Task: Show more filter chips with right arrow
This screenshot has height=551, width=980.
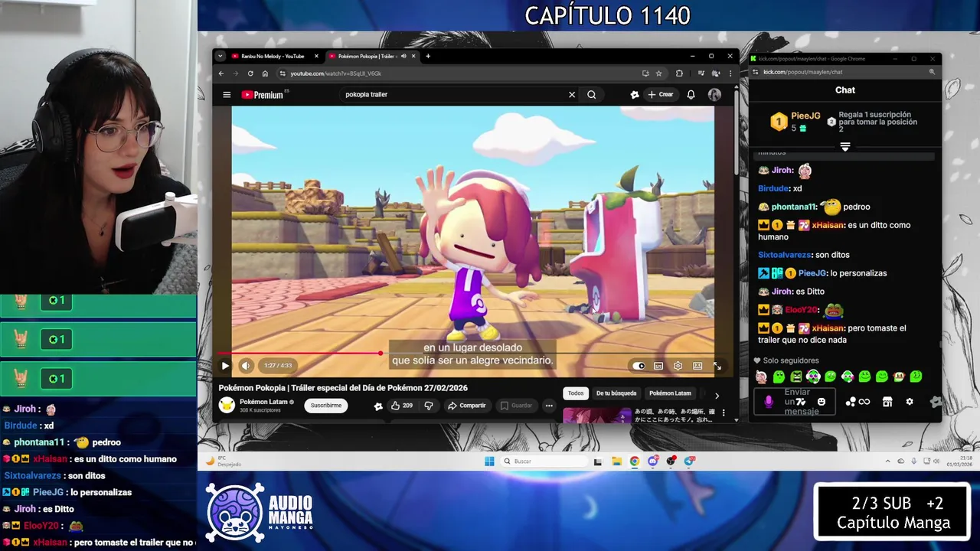Action: [717, 396]
